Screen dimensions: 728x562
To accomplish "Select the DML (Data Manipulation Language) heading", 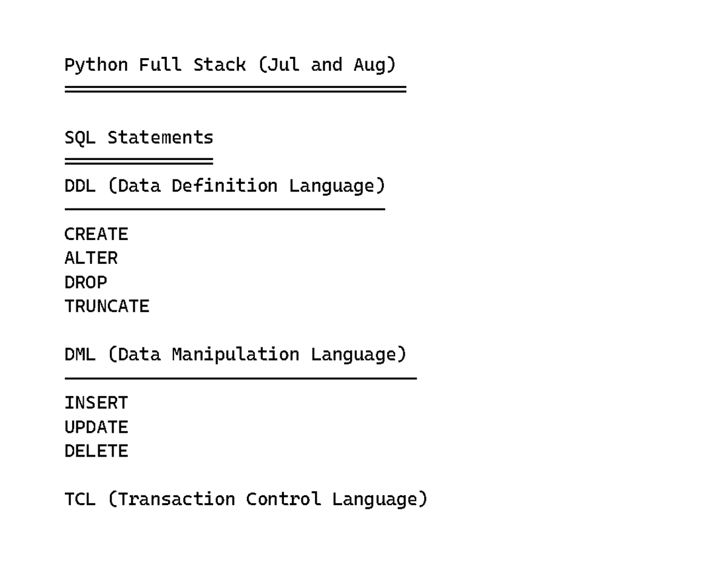I will click(x=235, y=354).
